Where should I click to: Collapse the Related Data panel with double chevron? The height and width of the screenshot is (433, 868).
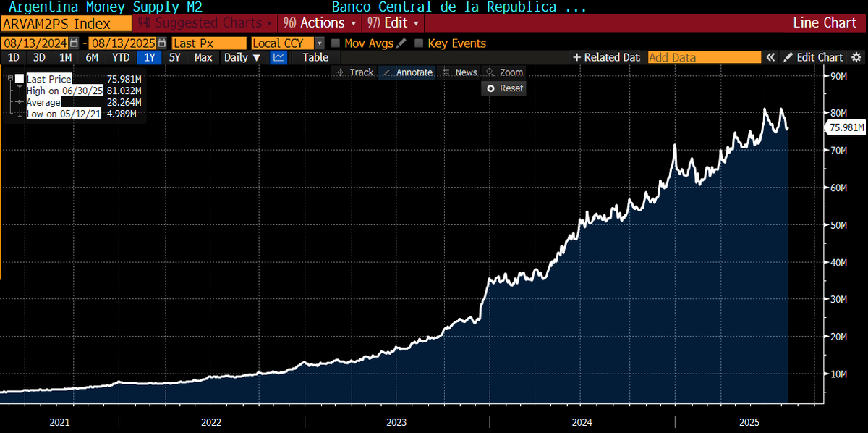pyautogui.click(x=770, y=56)
